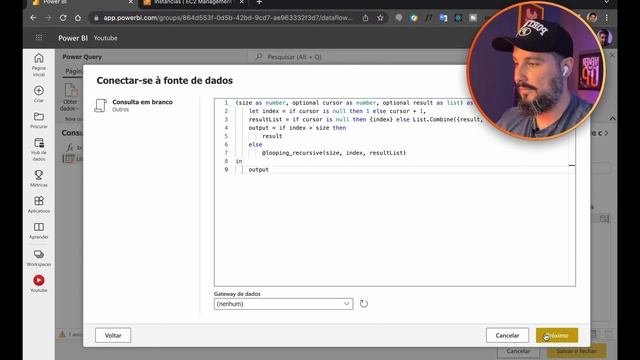This screenshot has height=360, width=640.
Task: Click the browser forward arrow
Action: pyautogui.click(x=48, y=18)
